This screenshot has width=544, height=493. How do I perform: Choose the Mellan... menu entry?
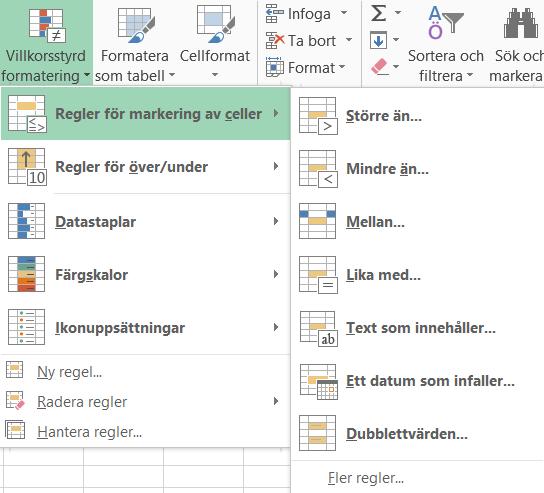416,222
